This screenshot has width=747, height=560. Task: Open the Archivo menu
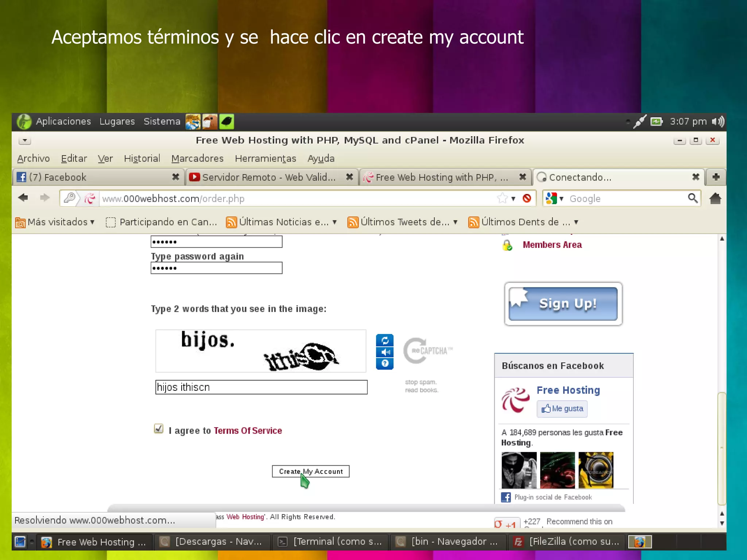point(33,158)
